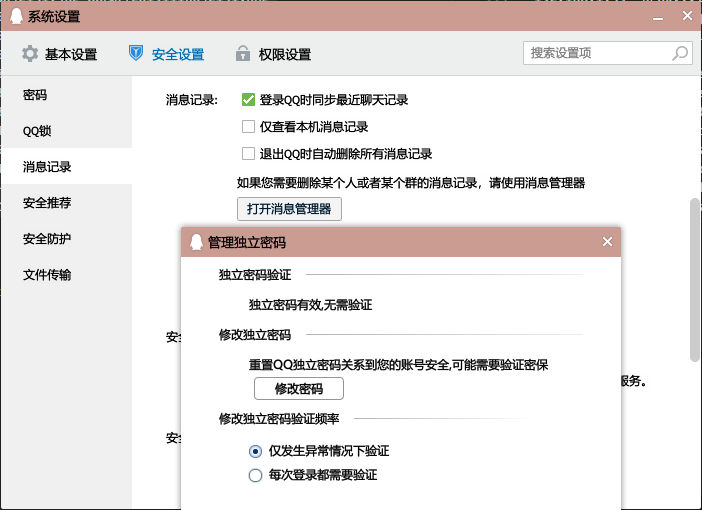Open 安全防护 in the sidebar
This screenshot has width=702, height=510.
(x=66, y=239)
